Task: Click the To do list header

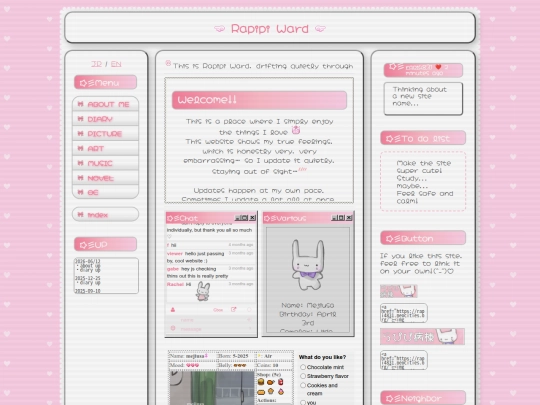Action: coord(423,138)
